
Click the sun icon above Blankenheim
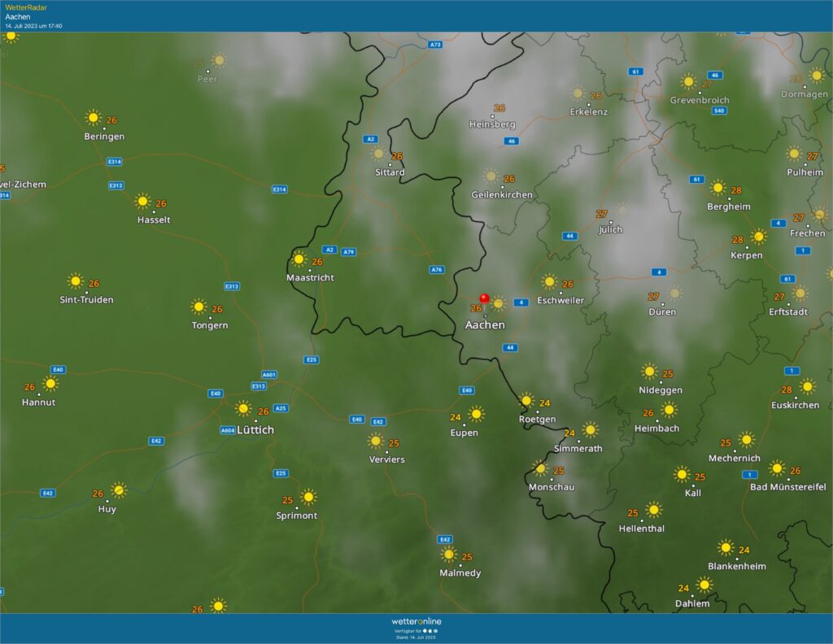(726, 547)
